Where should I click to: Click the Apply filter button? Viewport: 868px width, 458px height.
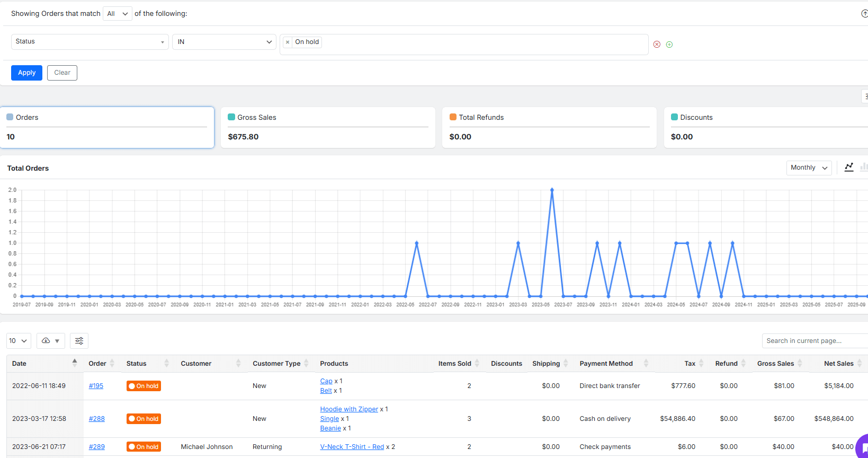(26, 73)
